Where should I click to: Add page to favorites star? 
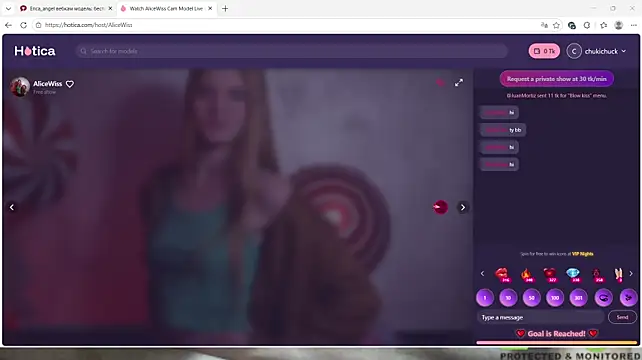click(556, 25)
